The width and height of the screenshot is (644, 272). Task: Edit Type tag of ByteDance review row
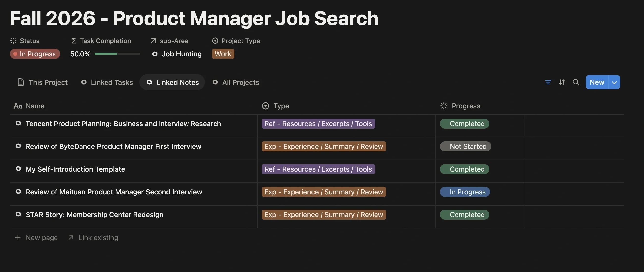click(x=324, y=146)
